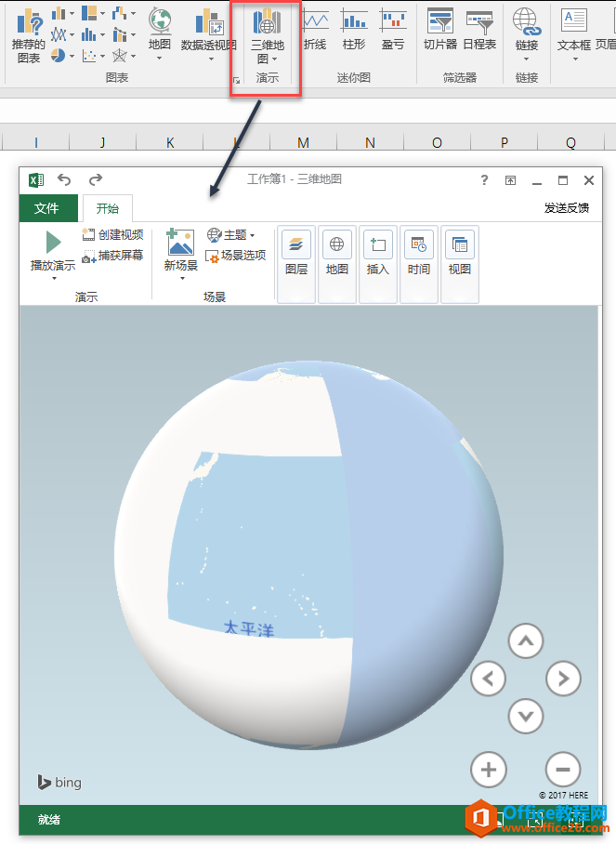Open the 文件 tab
The image size is (616, 844).
(x=46, y=208)
